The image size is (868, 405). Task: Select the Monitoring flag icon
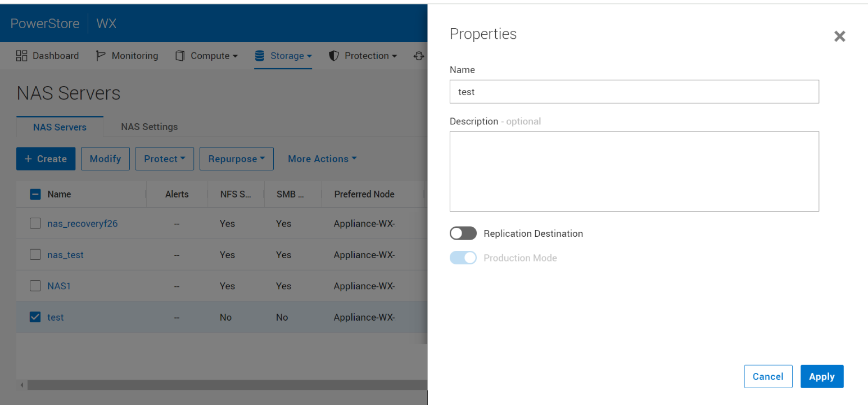pyautogui.click(x=100, y=55)
